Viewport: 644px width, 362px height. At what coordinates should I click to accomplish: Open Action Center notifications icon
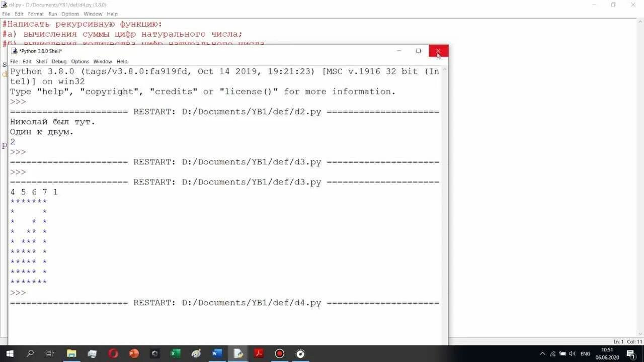(631, 354)
